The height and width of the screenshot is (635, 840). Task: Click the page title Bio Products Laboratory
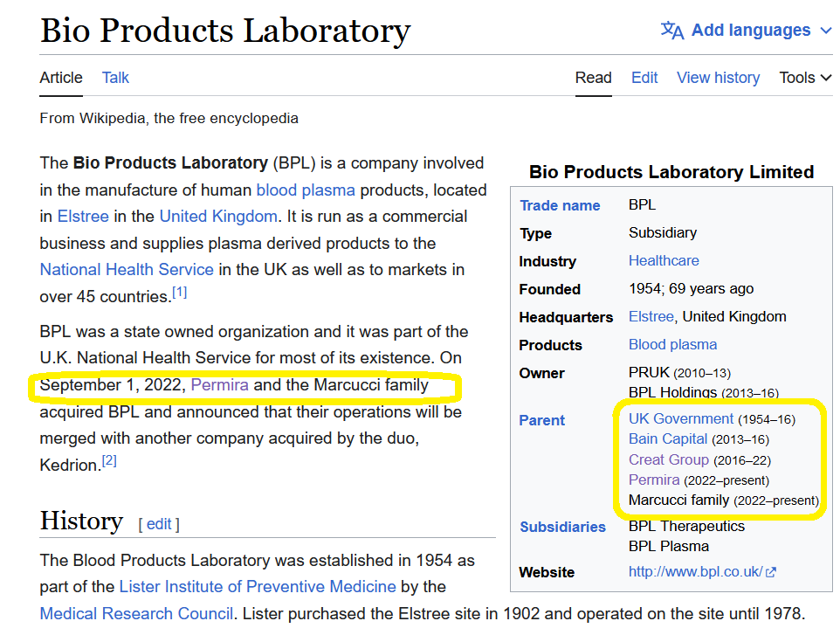tap(225, 31)
